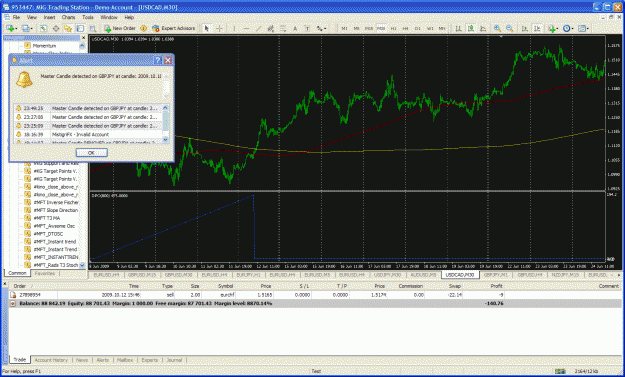The height and width of the screenshot is (377, 625).
Task: Switch to the GBPJPY,M1 chart tab
Action: [x=496, y=275]
